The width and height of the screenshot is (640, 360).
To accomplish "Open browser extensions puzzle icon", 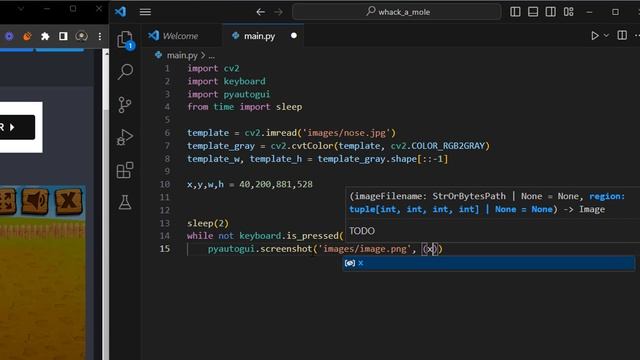I will [x=45, y=36].
